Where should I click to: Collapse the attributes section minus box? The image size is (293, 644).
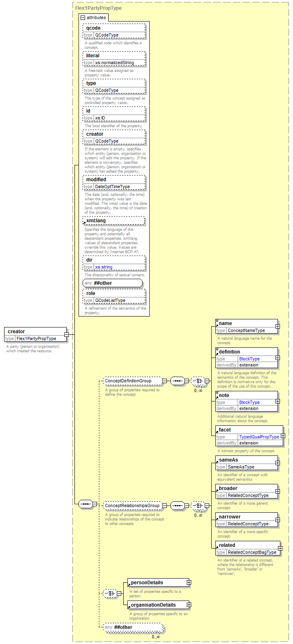[83, 17]
